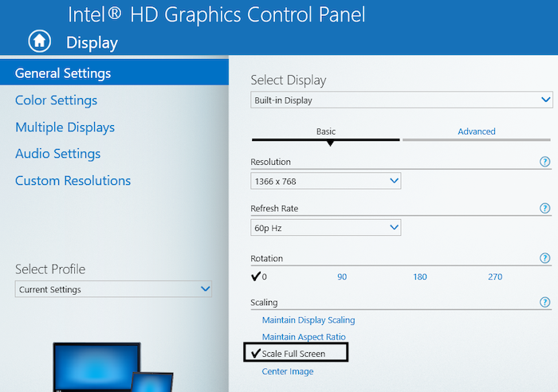Click the Home icon in header
This screenshot has width=558, height=392.
click(x=40, y=41)
